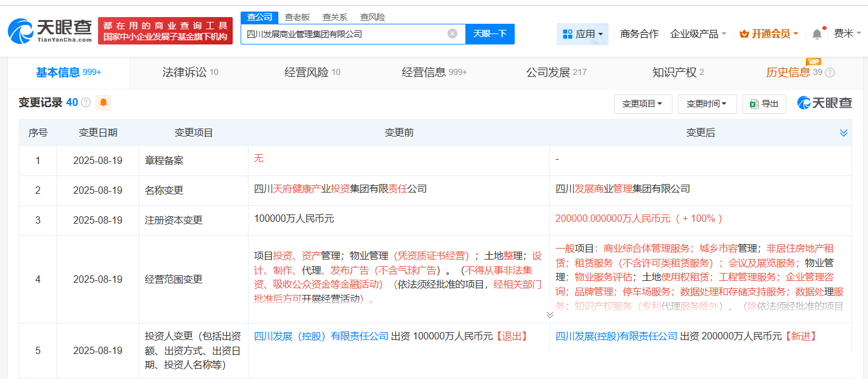Open the 应用 apps dropdown
This screenshot has height=379, width=868.
[582, 34]
